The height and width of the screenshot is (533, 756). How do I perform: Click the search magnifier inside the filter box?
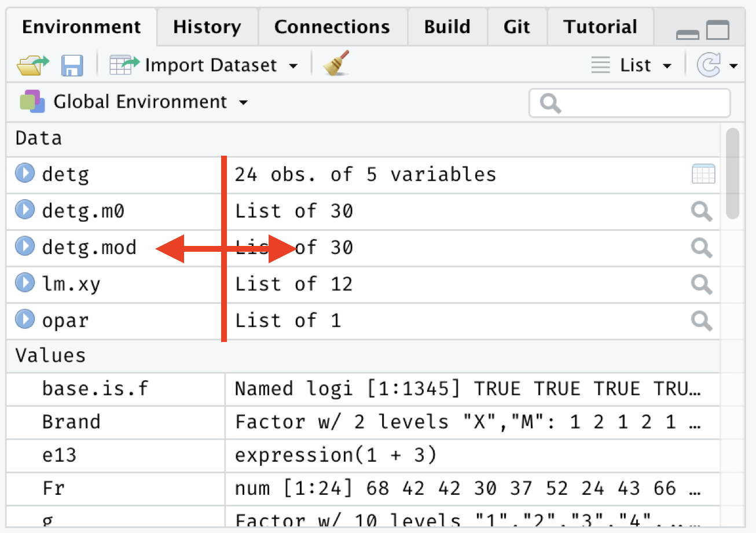point(549,102)
